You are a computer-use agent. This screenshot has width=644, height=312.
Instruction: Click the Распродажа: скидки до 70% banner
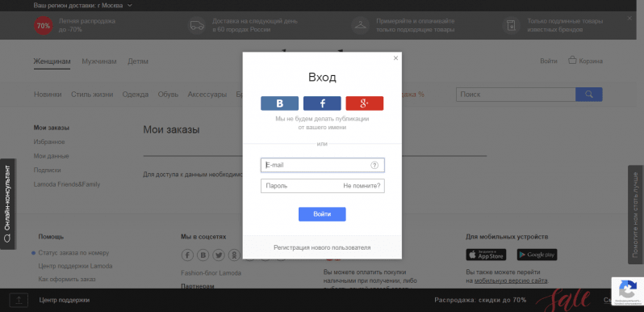click(480, 300)
